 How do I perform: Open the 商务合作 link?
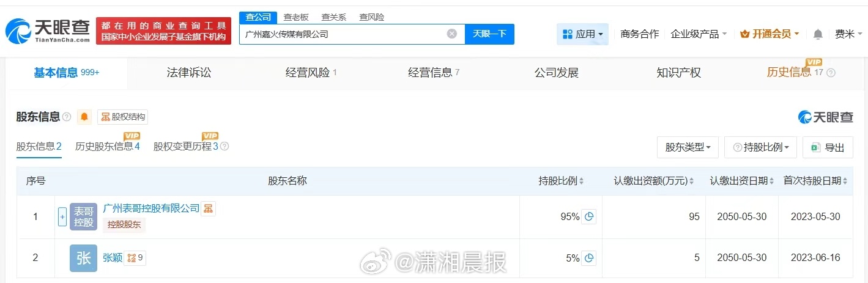tap(639, 34)
